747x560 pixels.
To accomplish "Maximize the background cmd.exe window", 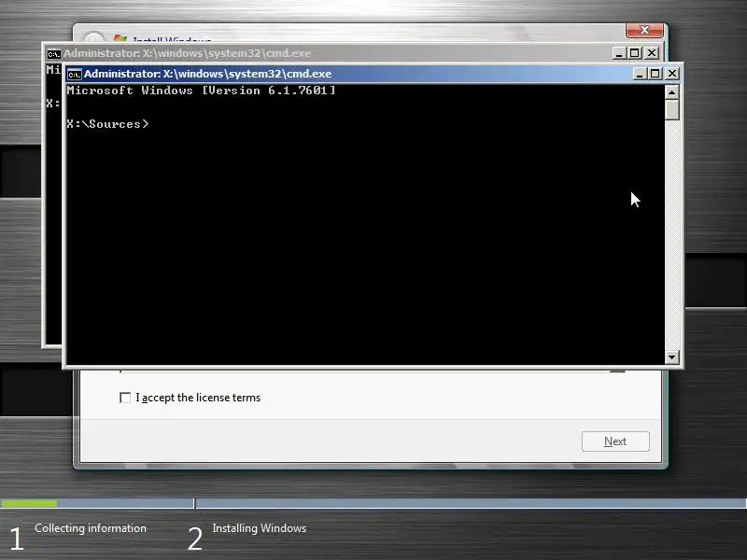I will [x=635, y=53].
